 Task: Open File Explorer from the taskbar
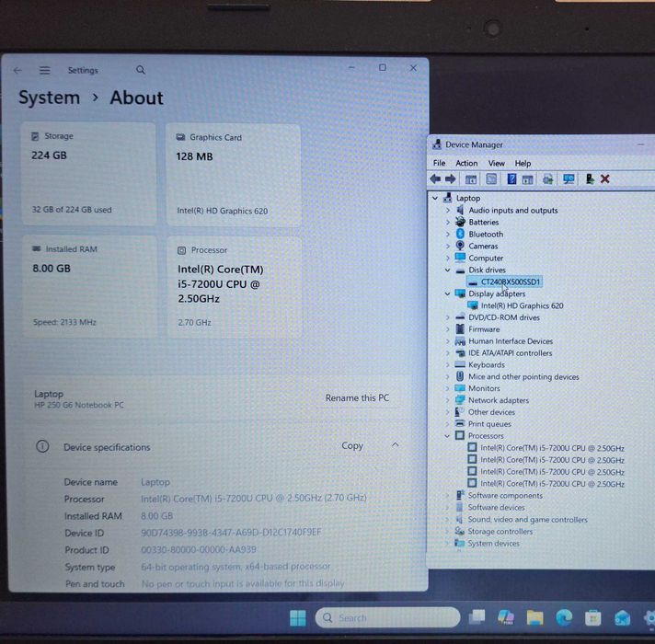[x=534, y=617]
